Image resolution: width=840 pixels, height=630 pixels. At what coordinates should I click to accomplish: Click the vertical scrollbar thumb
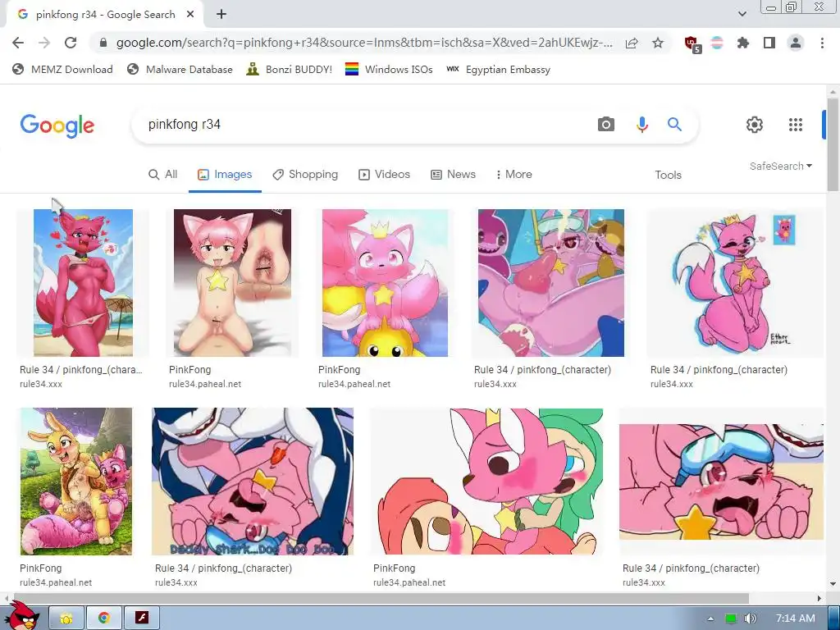833,144
